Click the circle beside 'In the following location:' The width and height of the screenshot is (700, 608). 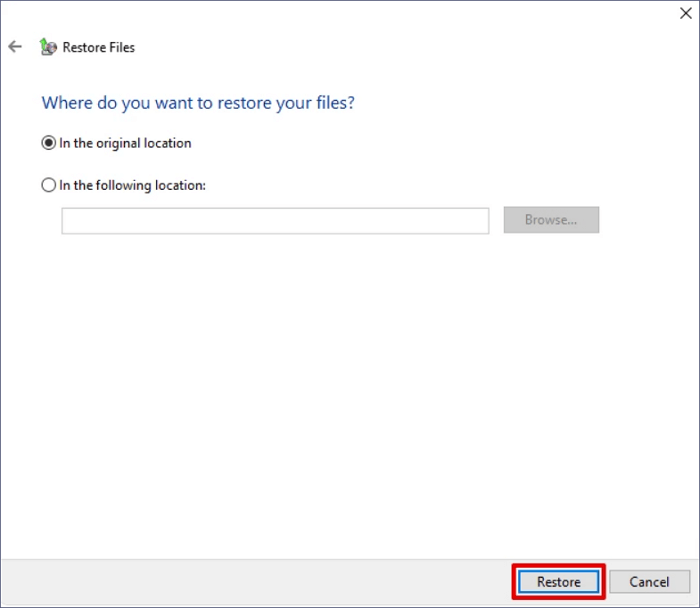pyautogui.click(x=49, y=185)
